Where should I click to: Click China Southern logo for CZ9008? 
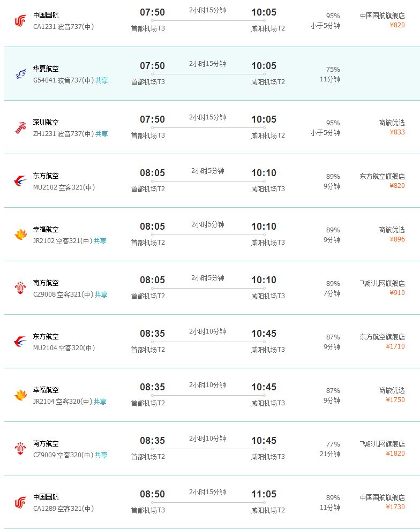coord(20,288)
